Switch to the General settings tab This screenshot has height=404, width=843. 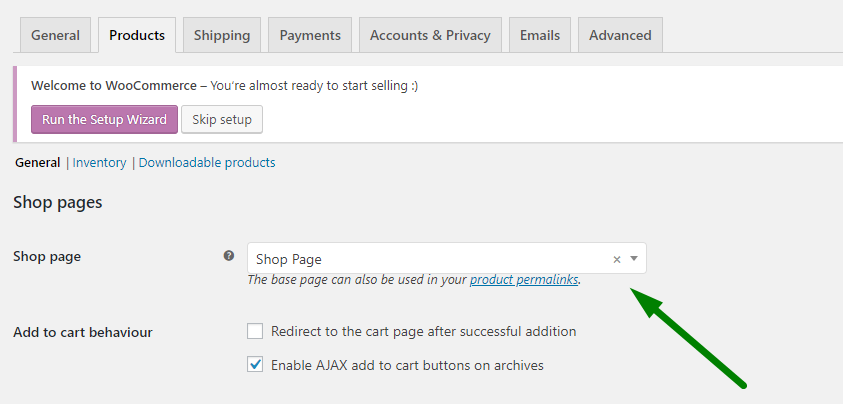click(x=55, y=35)
